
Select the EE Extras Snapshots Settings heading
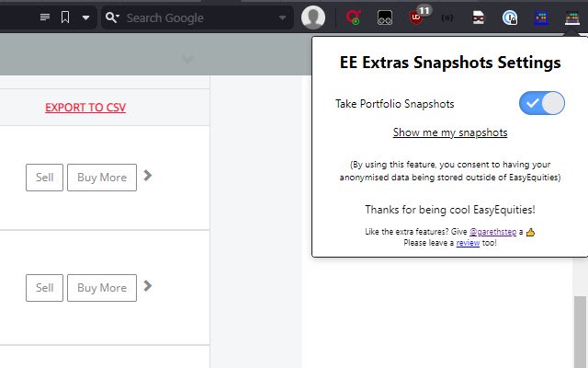450,63
